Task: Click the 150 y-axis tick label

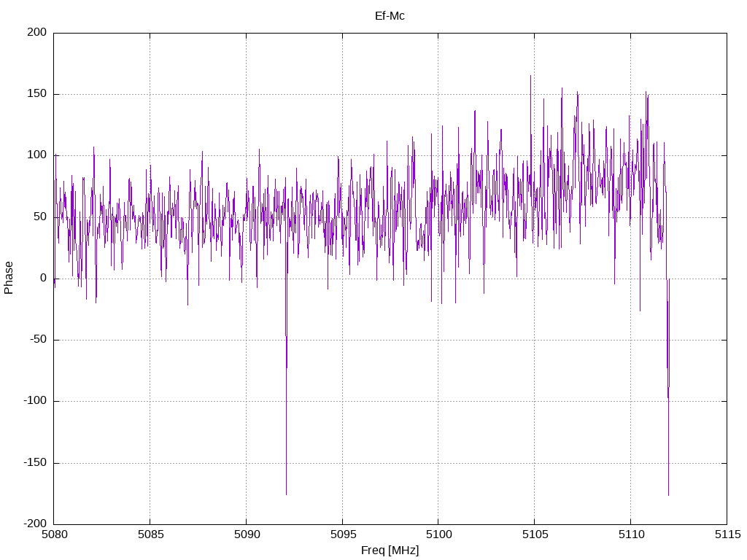Action: 37,94
